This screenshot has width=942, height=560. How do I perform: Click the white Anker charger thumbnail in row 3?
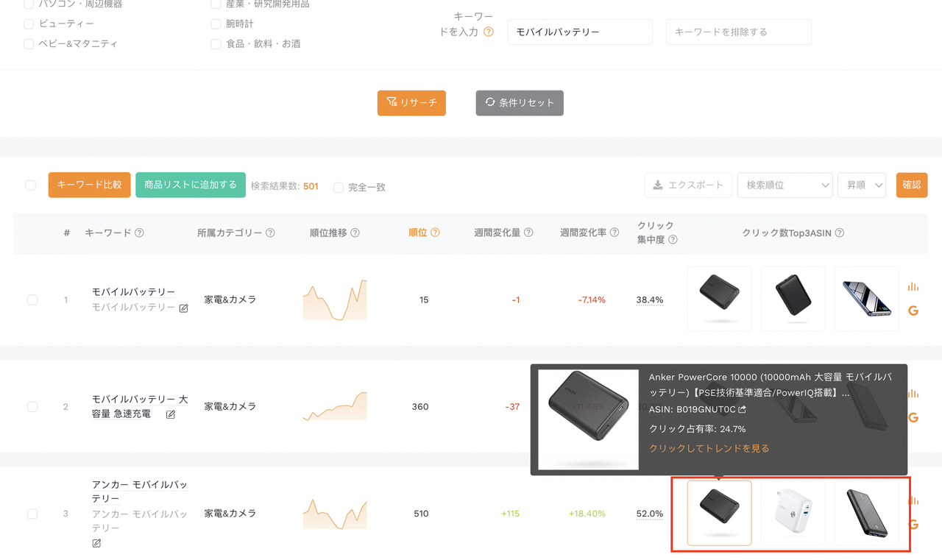pos(793,513)
